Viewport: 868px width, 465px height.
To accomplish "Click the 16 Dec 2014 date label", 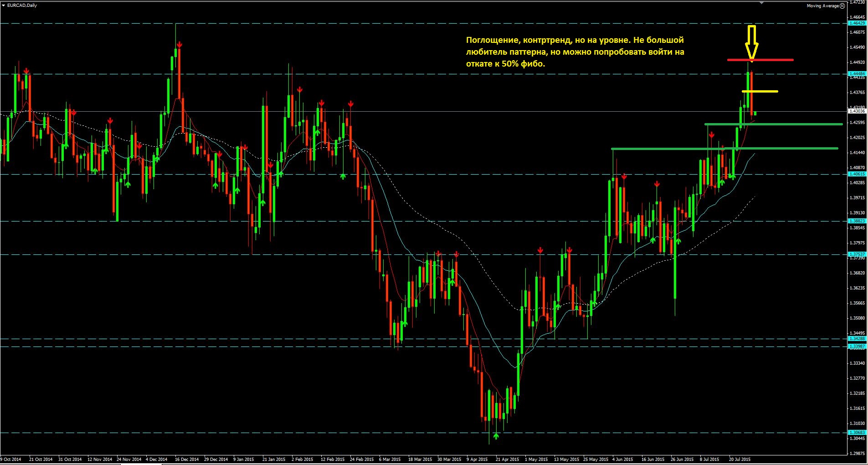I will pos(187,460).
